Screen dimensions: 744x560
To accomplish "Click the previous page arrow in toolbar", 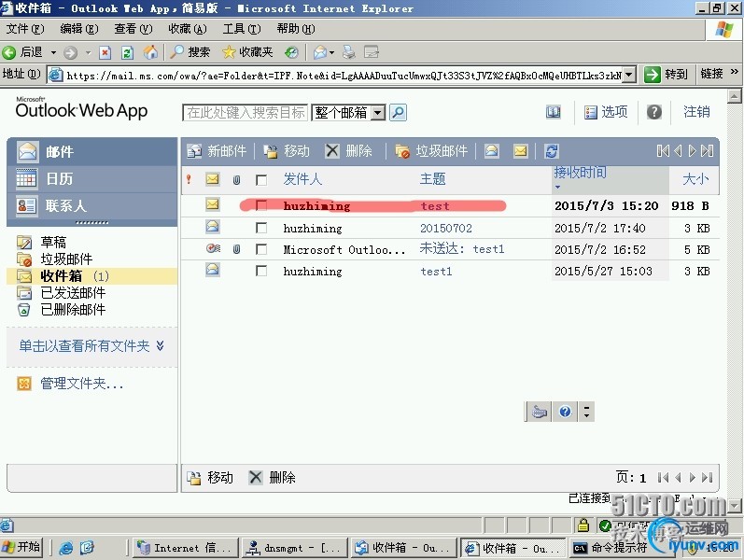I will [678, 151].
